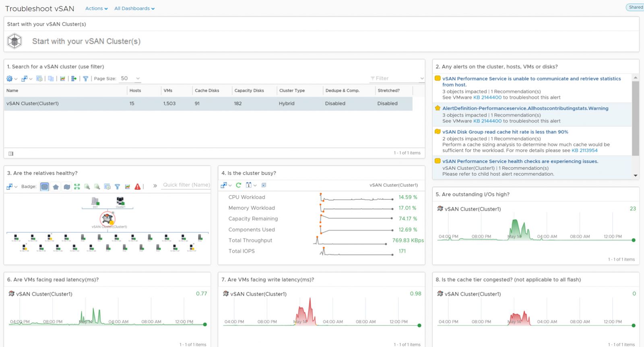Toggle the pentagon-shaped badge button
The width and height of the screenshot is (644, 347).
coord(56,187)
